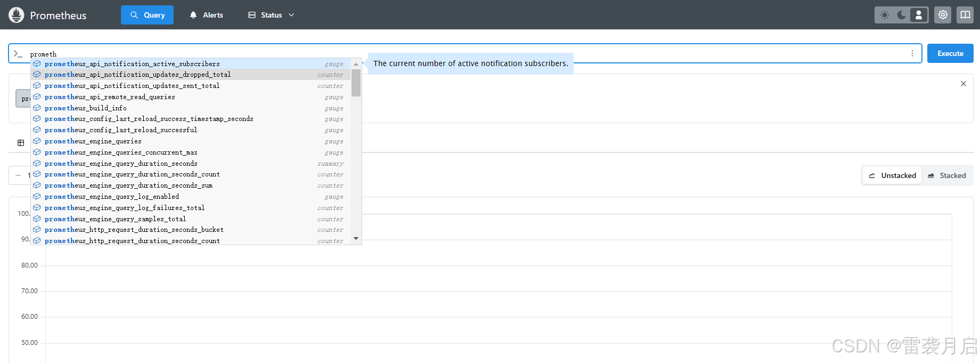Viewport: 980px width, 363px height.
Task: Click cube icon beside prometheus_http_request_duration_seconds_bucket
Action: [x=37, y=229]
